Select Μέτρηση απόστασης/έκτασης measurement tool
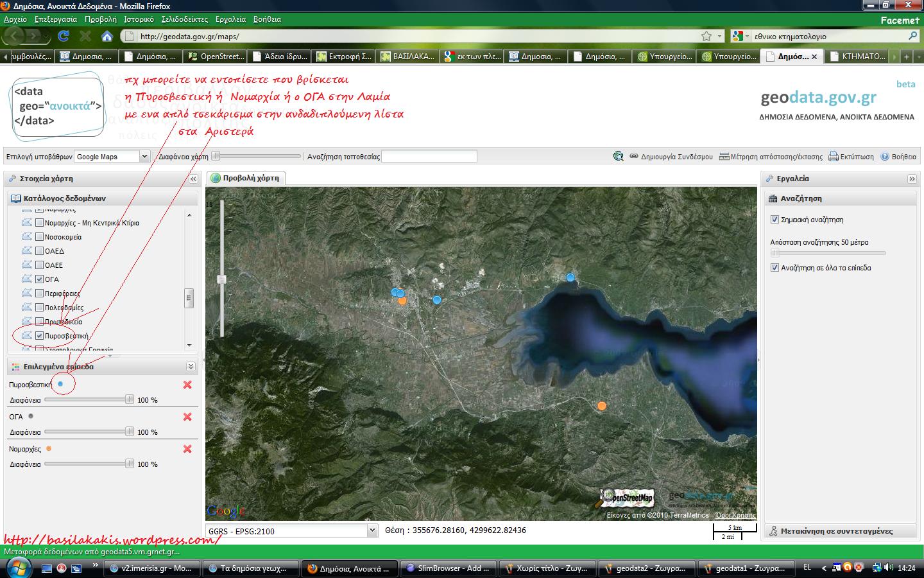Screen dimensions: 924x578 coord(771,157)
